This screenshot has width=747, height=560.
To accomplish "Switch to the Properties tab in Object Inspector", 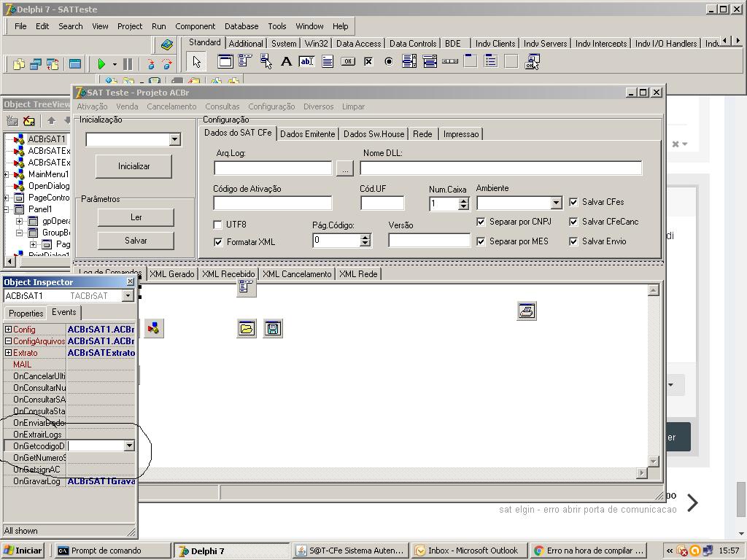I will [26, 314].
